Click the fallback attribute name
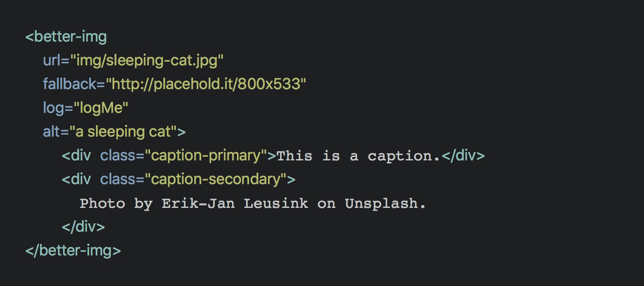Image resolution: width=644 pixels, height=286 pixels. [70, 84]
